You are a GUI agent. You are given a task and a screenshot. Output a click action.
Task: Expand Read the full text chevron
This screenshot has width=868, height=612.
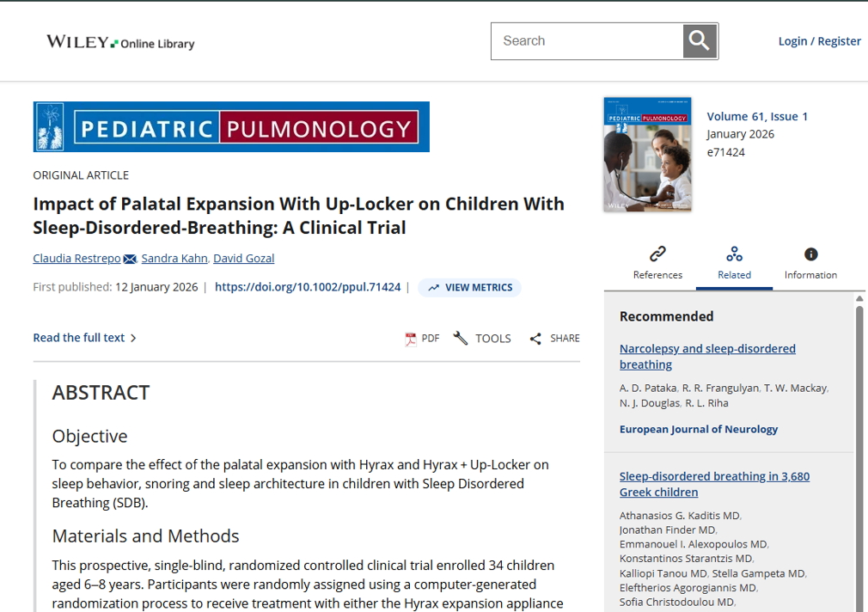coord(133,338)
